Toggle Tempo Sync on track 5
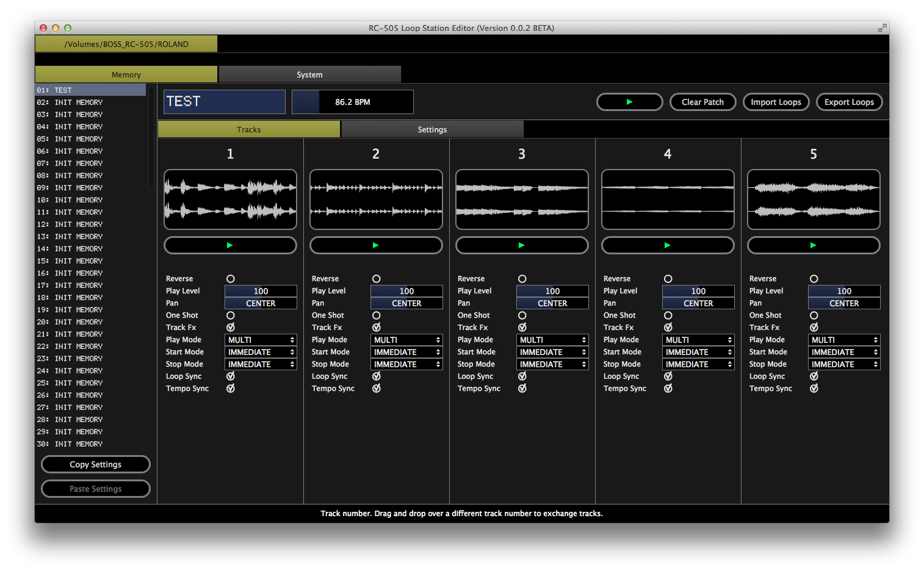This screenshot has height=571, width=924. tap(814, 389)
